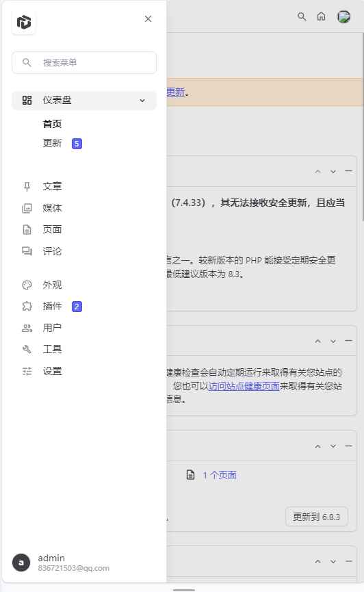Follow the 访问站点健康页面 link
This screenshot has height=592, width=364.
244,386
